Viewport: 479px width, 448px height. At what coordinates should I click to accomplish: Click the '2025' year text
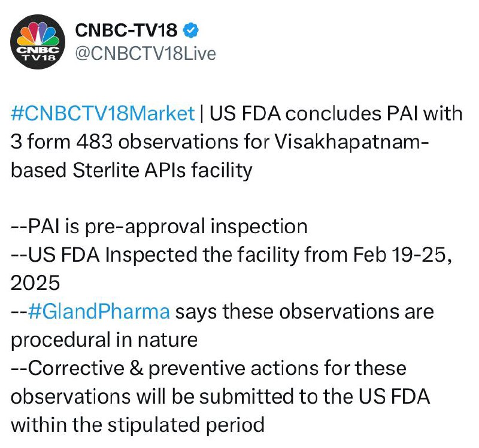pyautogui.click(x=35, y=283)
